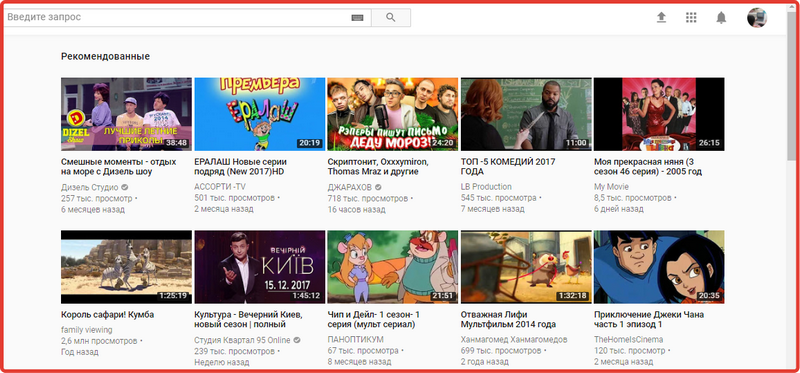Open the user account avatar
Screen dimensions: 800x373
(757, 18)
